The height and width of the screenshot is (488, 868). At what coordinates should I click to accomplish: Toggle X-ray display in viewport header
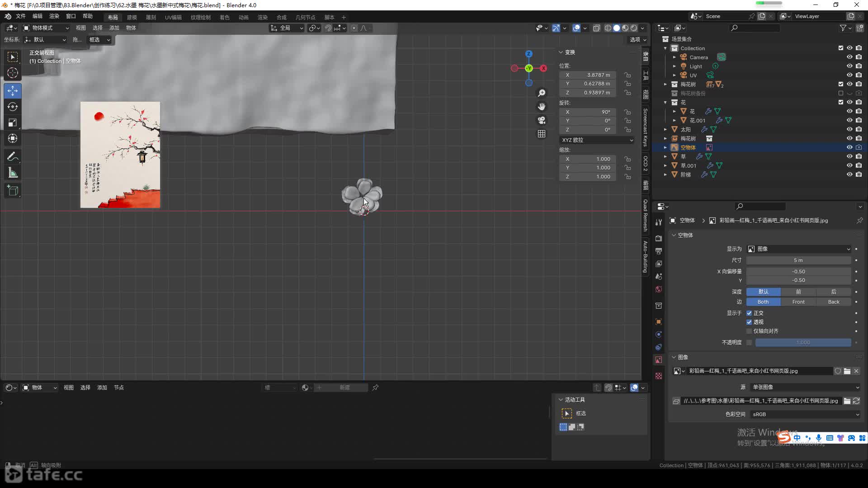pyautogui.click(x=597, y=28)
